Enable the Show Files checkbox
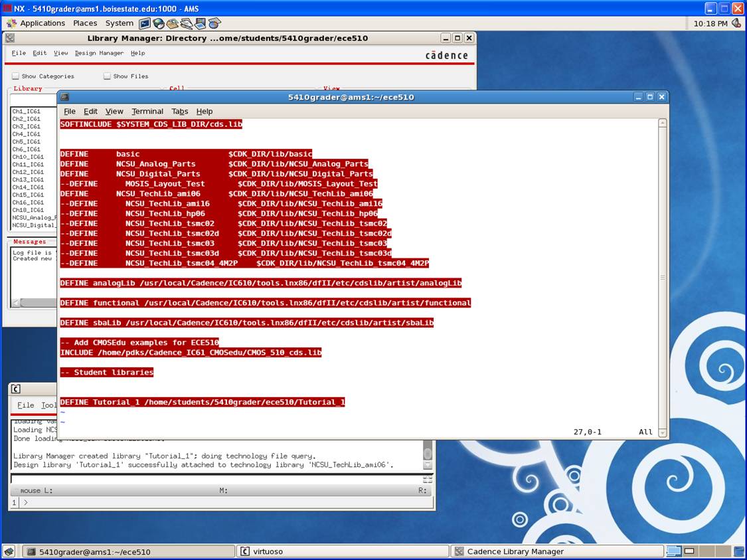 107,76
